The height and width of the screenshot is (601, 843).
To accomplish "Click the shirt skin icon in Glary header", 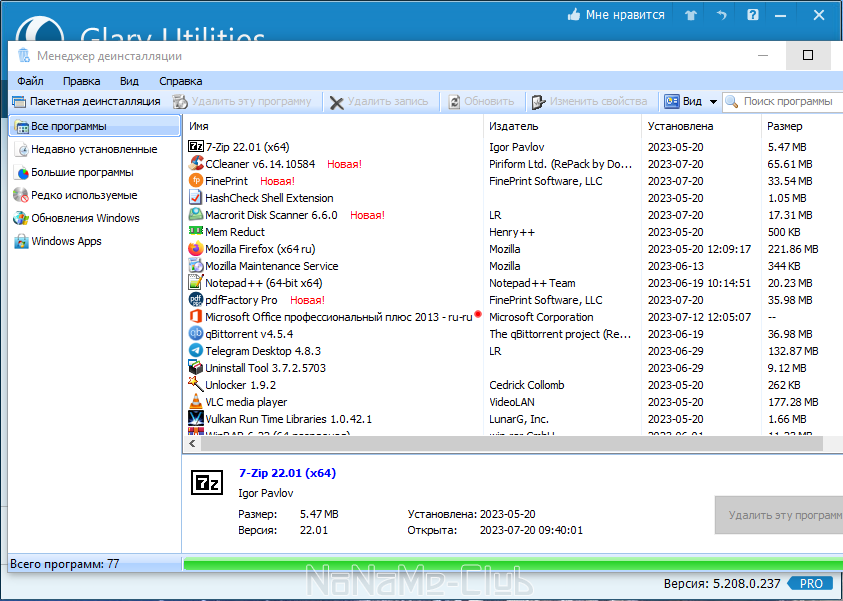I will [x=691, y=15].
